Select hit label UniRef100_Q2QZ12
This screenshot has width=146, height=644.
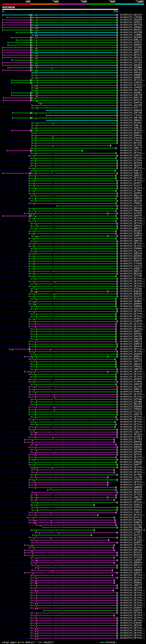131,42
